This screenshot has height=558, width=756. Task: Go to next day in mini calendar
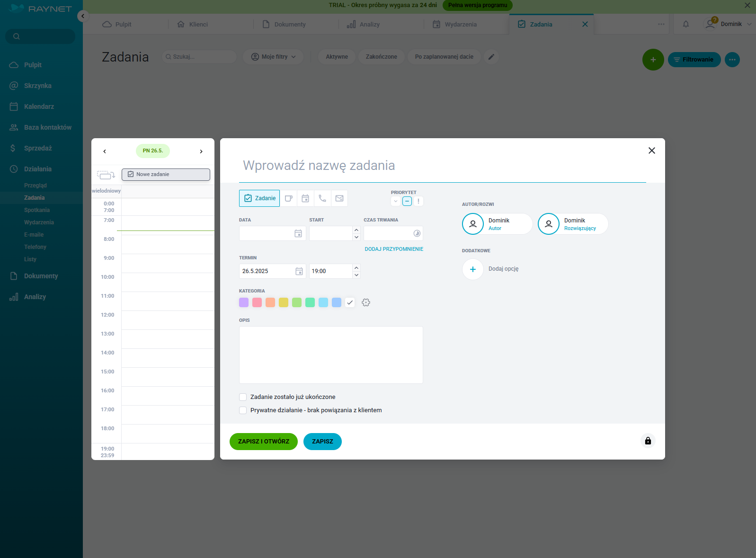(201, 151)
